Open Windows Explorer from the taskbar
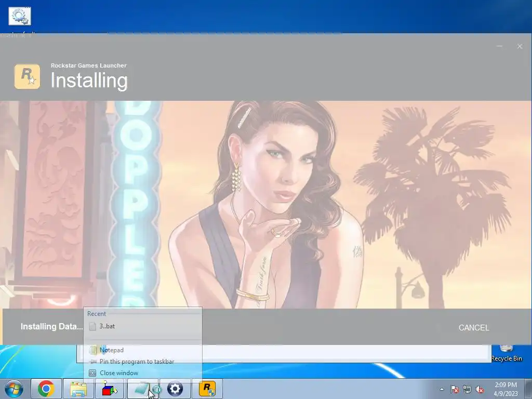The width and height of the screenshot is (532, 399). [x=78, y=389]
